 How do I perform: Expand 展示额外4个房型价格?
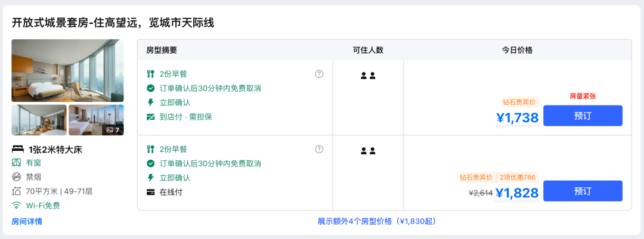[377, 221]
